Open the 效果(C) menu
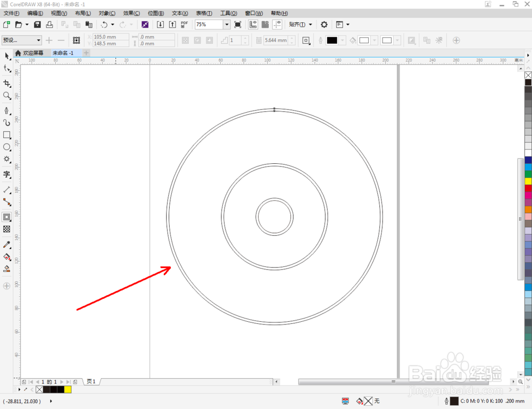532x409 pixels. (x=131, y=13)
